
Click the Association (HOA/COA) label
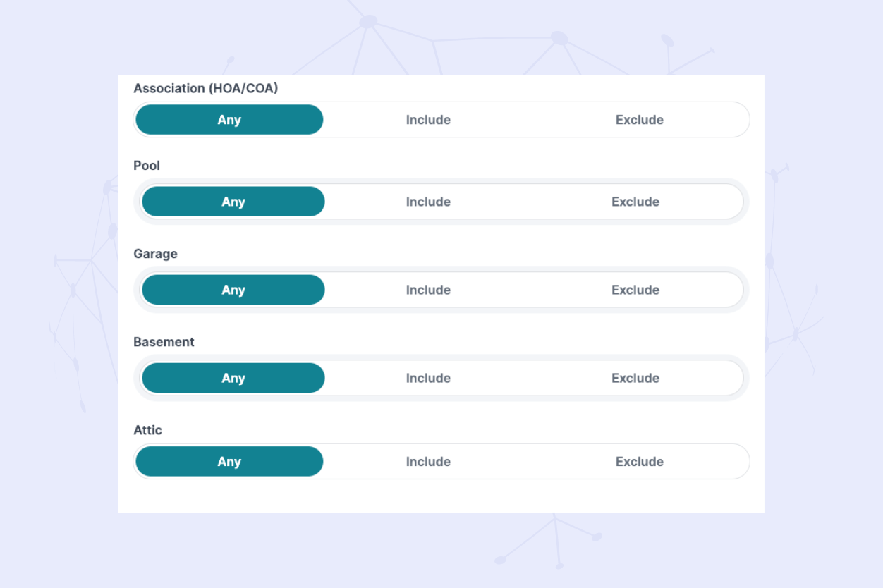pyautogui.click(x=205, y=88)
